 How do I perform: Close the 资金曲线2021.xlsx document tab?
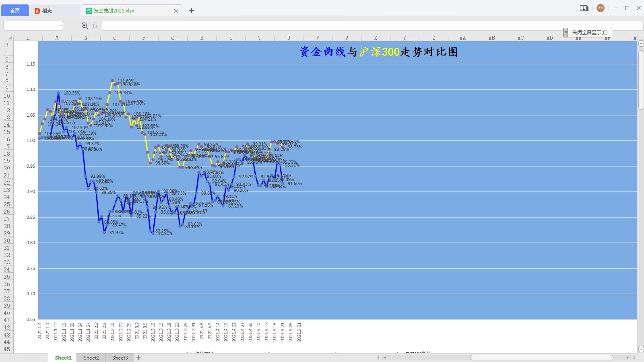click(x=176, y=11)
